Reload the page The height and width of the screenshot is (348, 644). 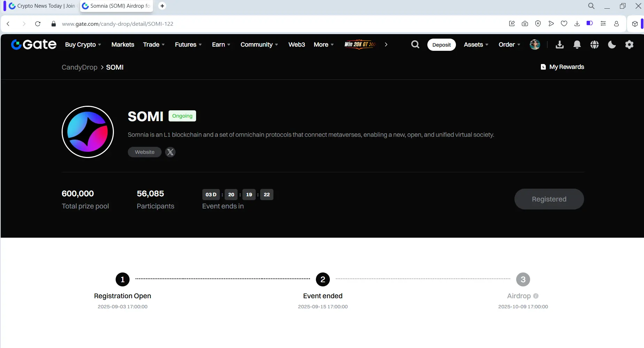(x=38, y=24)
